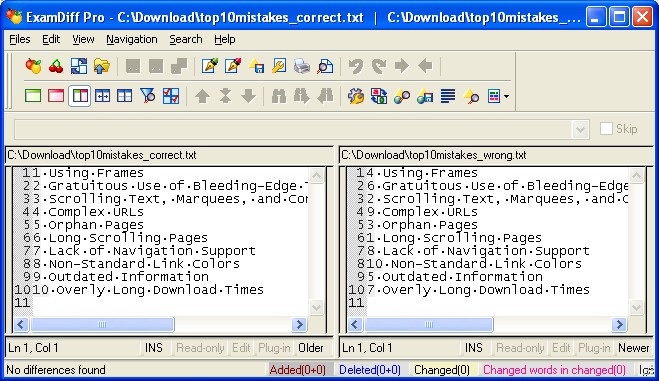Click Changed words in changed(0) indicator
The width and height of the screenshot is (659, 381).
point(554,370)
